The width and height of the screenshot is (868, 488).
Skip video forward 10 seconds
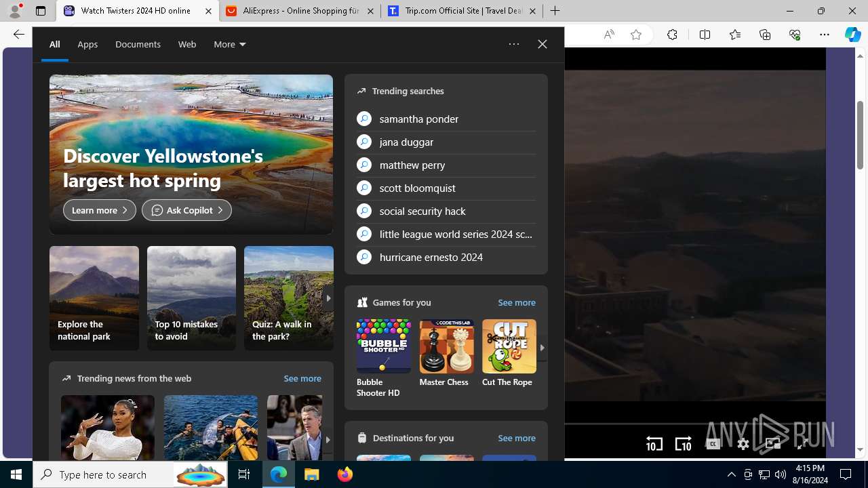tap(683, 444)
